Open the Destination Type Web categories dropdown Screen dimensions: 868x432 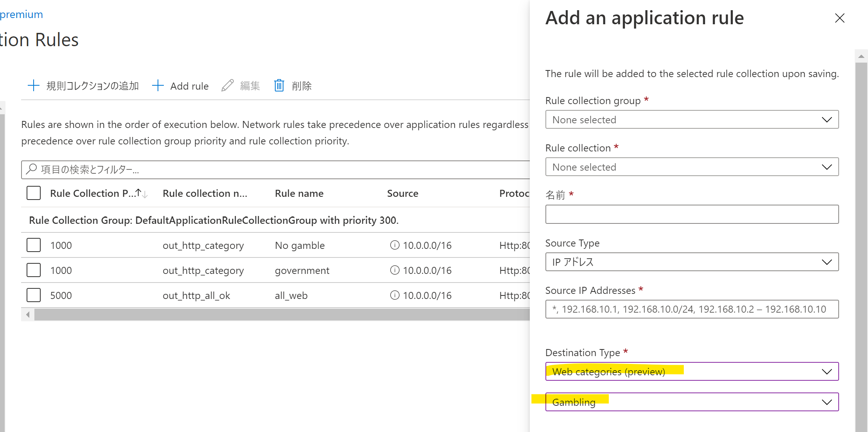pyautogui.click(x=692, y=371)
